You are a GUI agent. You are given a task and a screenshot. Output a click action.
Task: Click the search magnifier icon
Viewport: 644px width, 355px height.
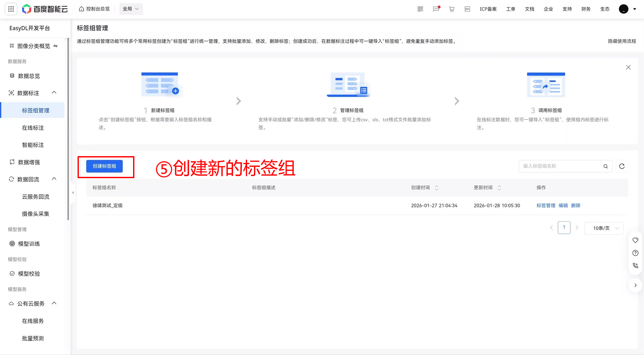pos(606,166)
